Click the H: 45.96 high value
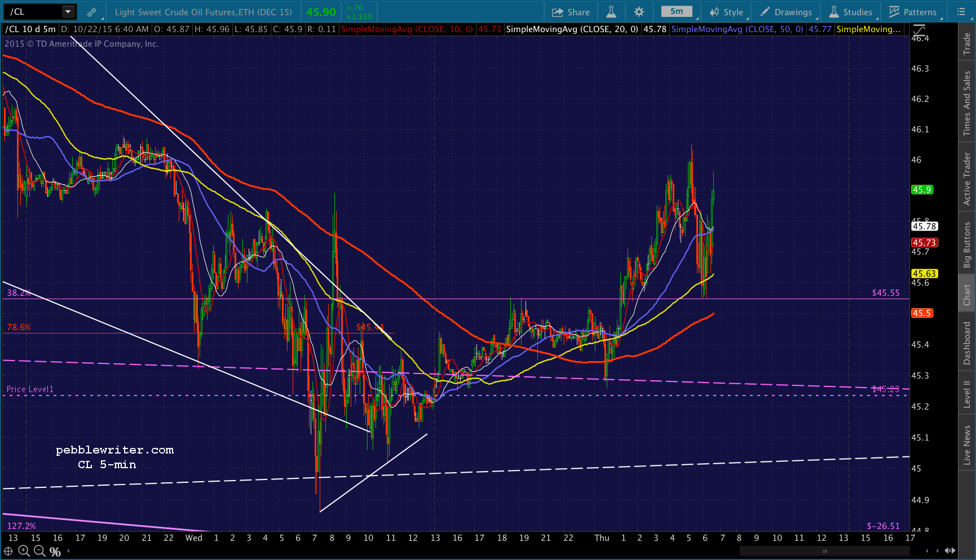The image size is (976, 560). click(x=212, y=29)
